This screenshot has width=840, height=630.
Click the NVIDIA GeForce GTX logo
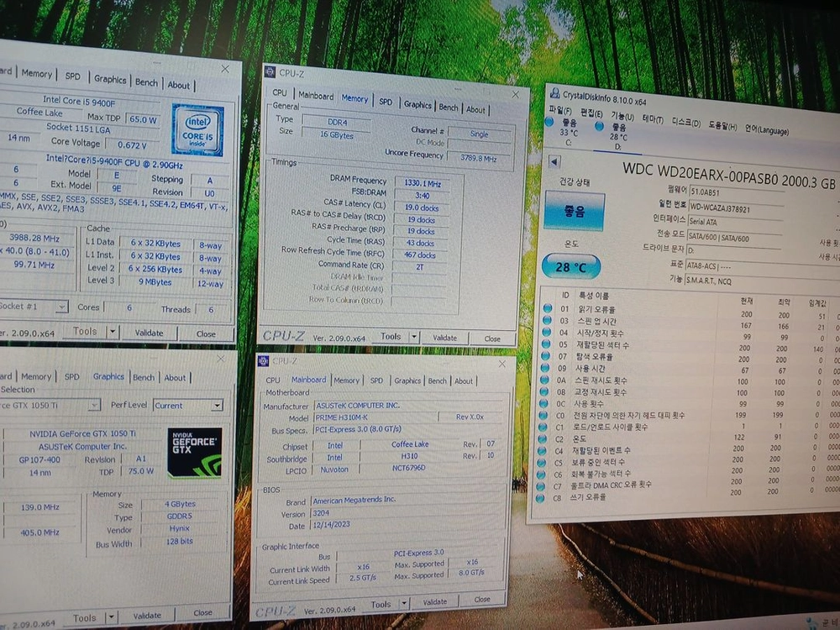click(x=195, y=452)
